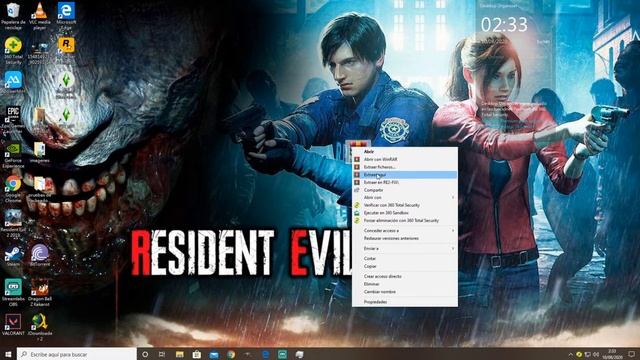Launch VLC media player from desktop
Image resolution: width=640 pixels, height=360 pixels.
coord(40,16)
